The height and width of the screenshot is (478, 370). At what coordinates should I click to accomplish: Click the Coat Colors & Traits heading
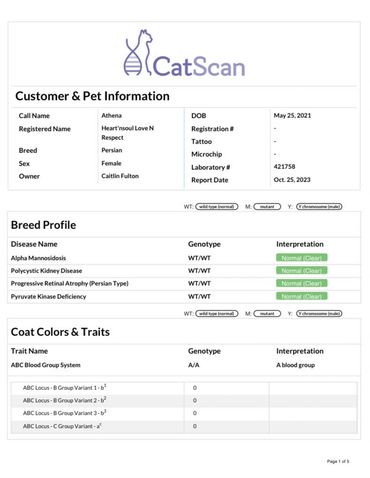60,332
